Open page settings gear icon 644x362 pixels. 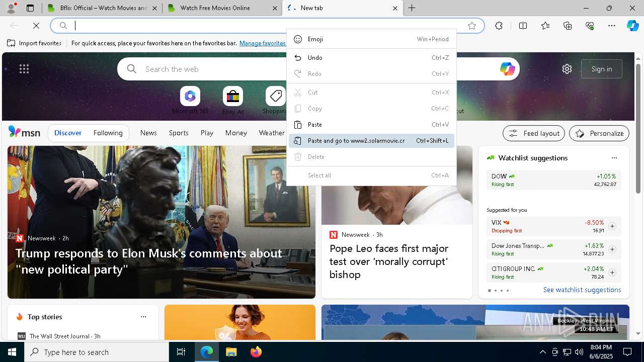coord(567,69)
